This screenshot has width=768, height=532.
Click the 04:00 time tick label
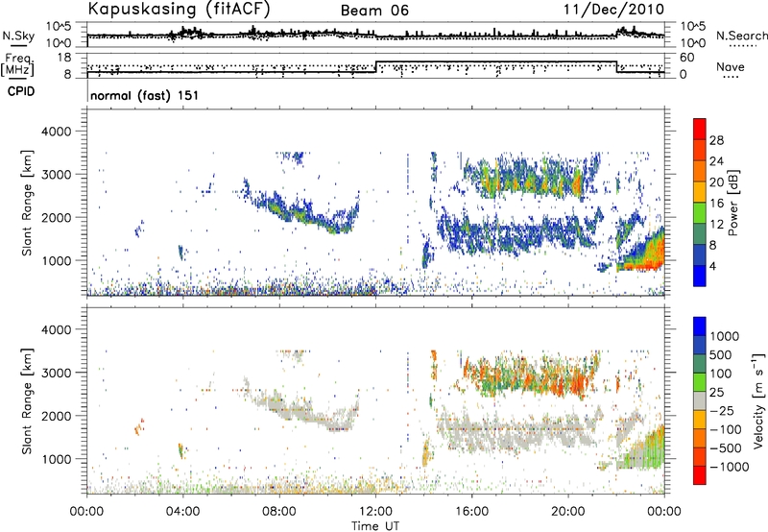[x=182, y=512]
